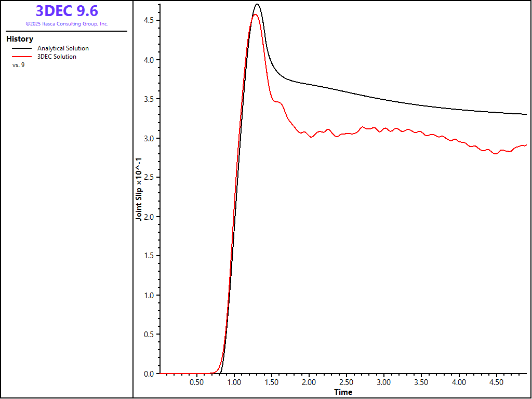This screenshot has height=399, width=532.
Task: Click the 4.50 tick label on x-axis
Action: pyautogui.click(x=496, y=382)
